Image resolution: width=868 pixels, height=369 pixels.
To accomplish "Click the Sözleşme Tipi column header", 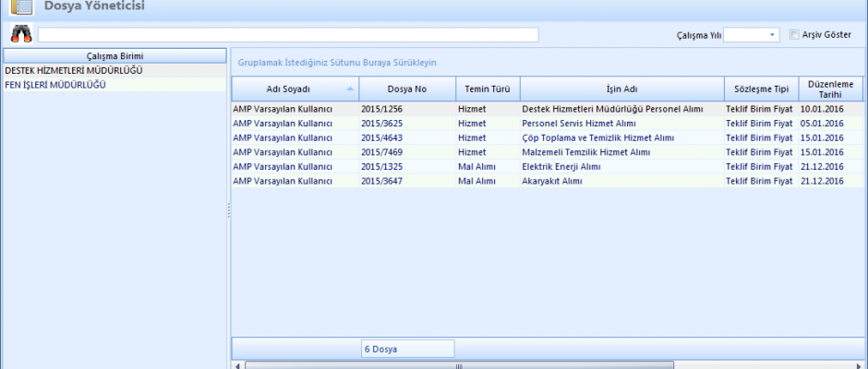I will [x=761, y=89].
